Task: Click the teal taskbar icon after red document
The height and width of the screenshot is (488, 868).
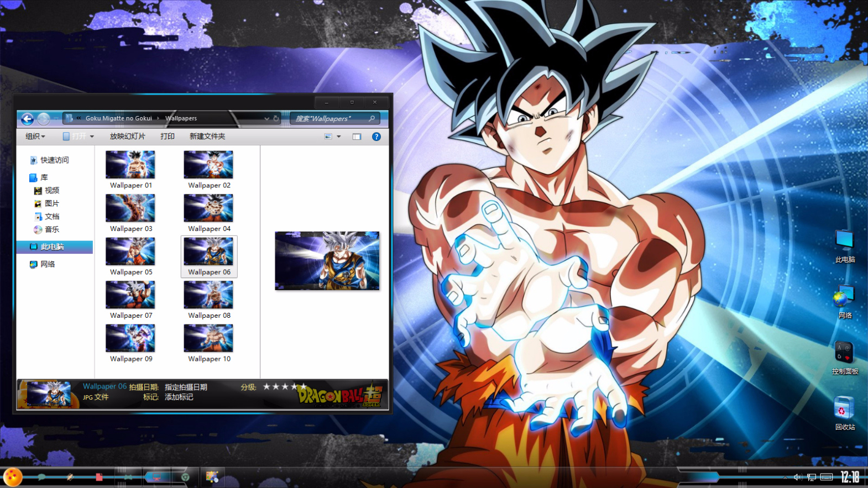Action: pos(128,477)
